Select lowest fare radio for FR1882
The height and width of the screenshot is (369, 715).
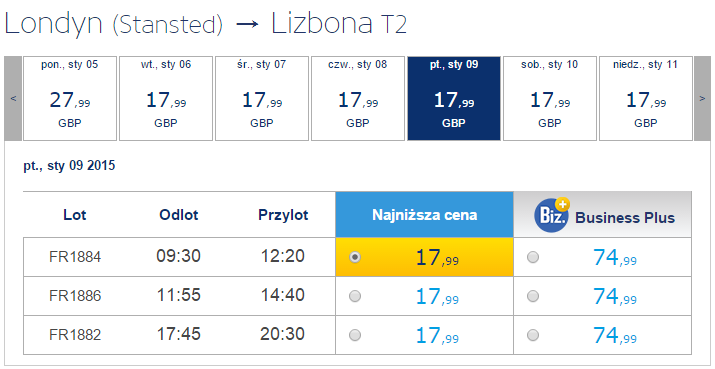click(355, 335)
